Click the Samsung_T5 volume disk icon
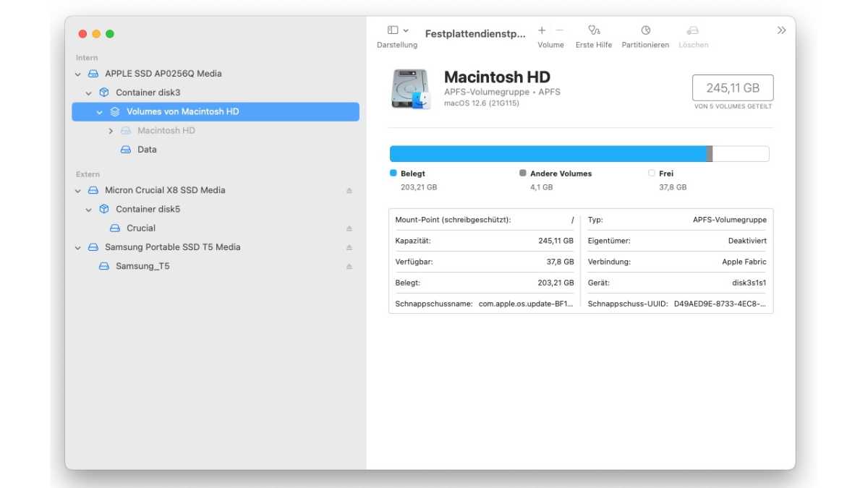This screenshot has width=868, height=488. coord(104,266)
